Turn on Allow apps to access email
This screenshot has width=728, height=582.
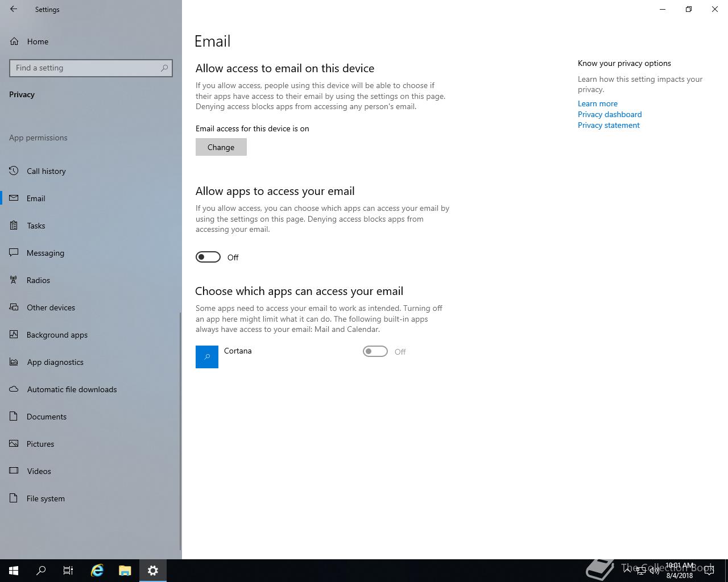coord(208,257)
